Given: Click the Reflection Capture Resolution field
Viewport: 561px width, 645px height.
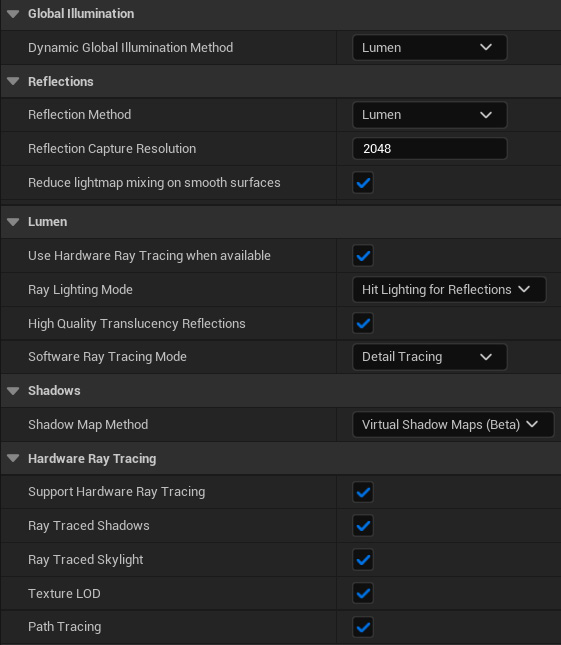Looking at the screenshot, I should [430, 148].
